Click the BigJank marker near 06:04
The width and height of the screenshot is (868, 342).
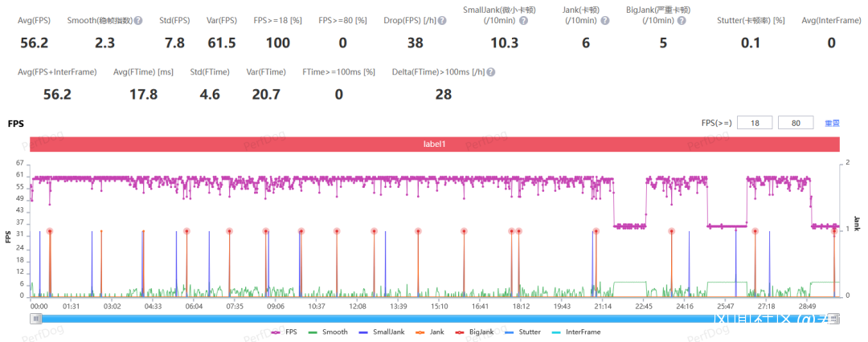(186, 231)
